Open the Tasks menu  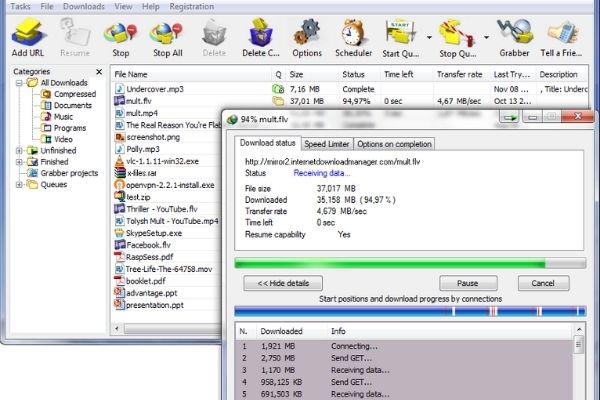click(20, 7)
